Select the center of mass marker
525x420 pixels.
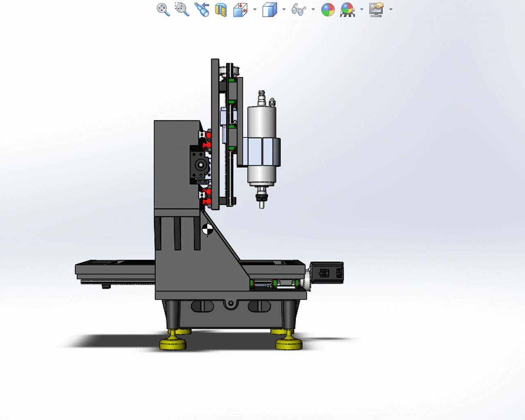pos(207,230)
